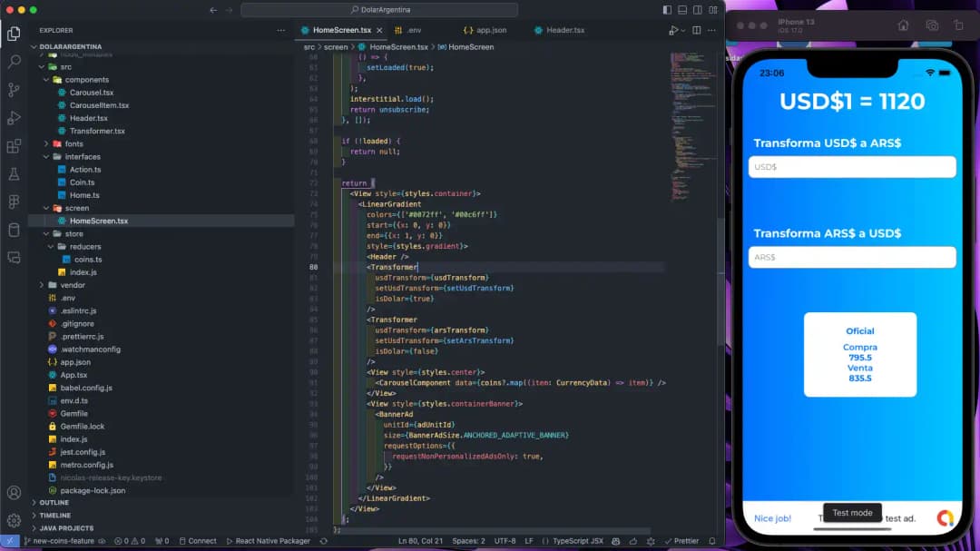Screen dimensions: 980x551
Task: Click the Simulator screenshot camera icon
Action: coord(931,26)
